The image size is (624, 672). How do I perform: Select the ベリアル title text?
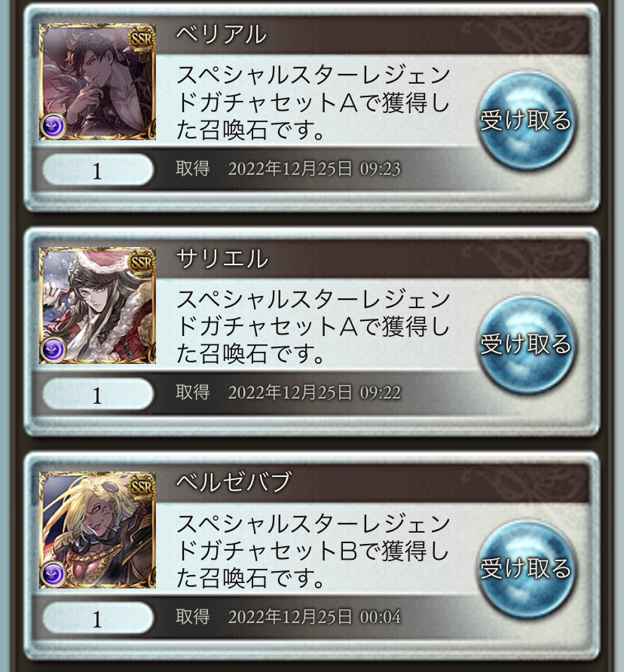tap(222, 35)
